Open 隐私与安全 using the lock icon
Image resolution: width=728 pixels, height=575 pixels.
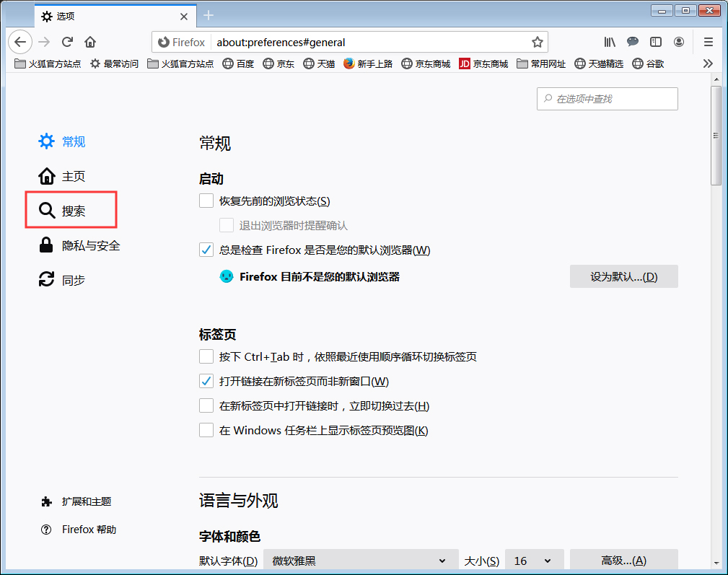tap(45, 245)
